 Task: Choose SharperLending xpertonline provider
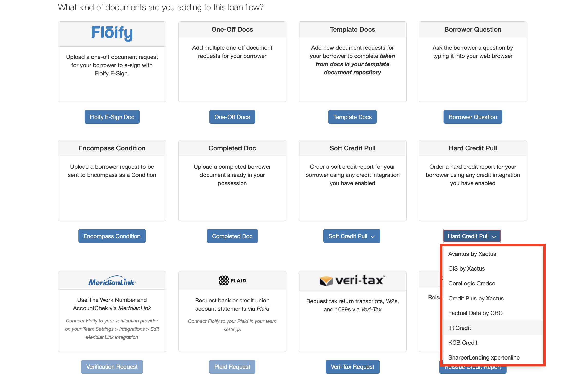click(x=484, y=357)
